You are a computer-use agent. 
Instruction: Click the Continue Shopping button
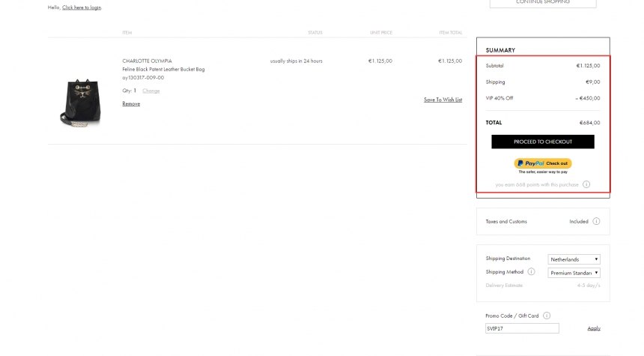pyautogui.click(x=543, y=2)
